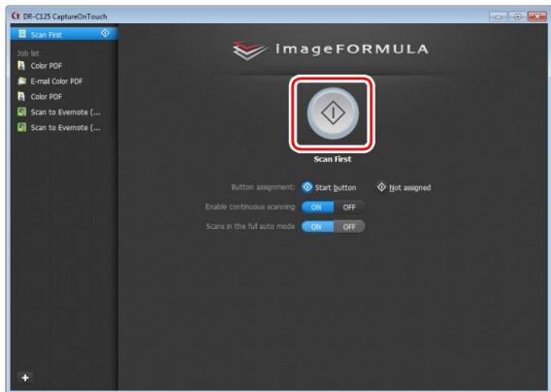This screenshot has height=392, width=551.
Task: Click the 'Scans in the full auto mode' label
Action: coord(250,226)
